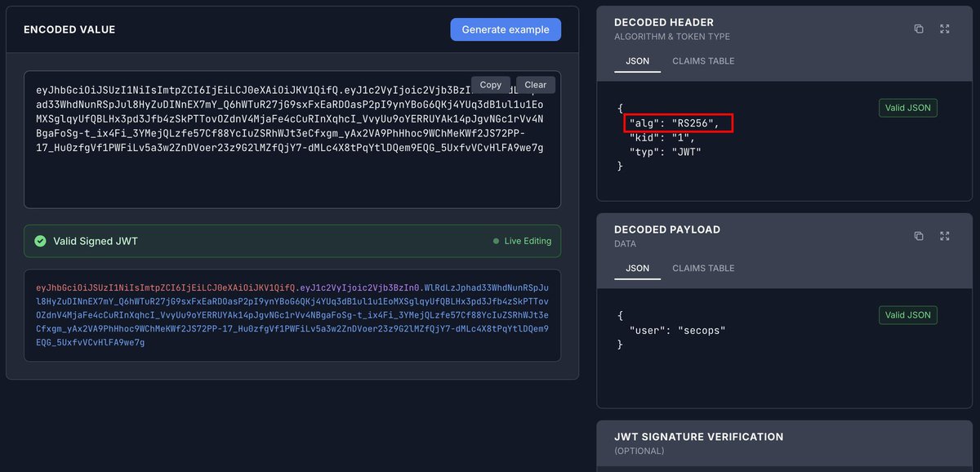Expand the Decoded Header panel to fullscreen

[945, 28]
